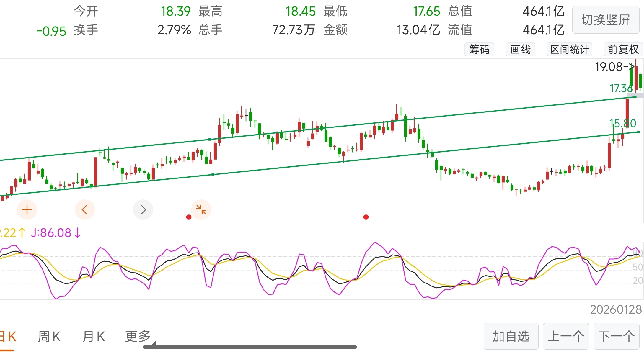Image resolution: width=644 pixels, height=354 pixels.
Task: Click the orange plus zoom-in icon
Action: (27, 210)
